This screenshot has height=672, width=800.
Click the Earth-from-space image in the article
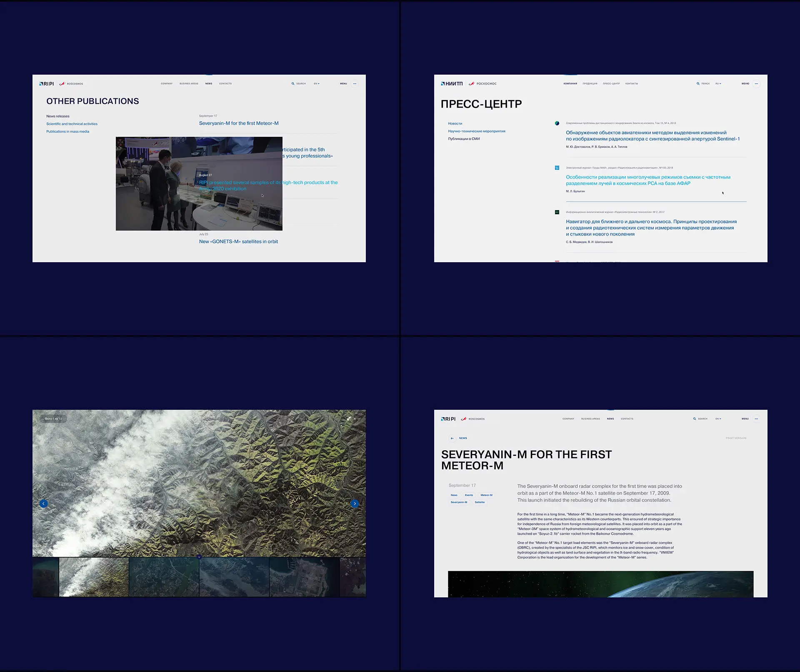click(600, 584)
